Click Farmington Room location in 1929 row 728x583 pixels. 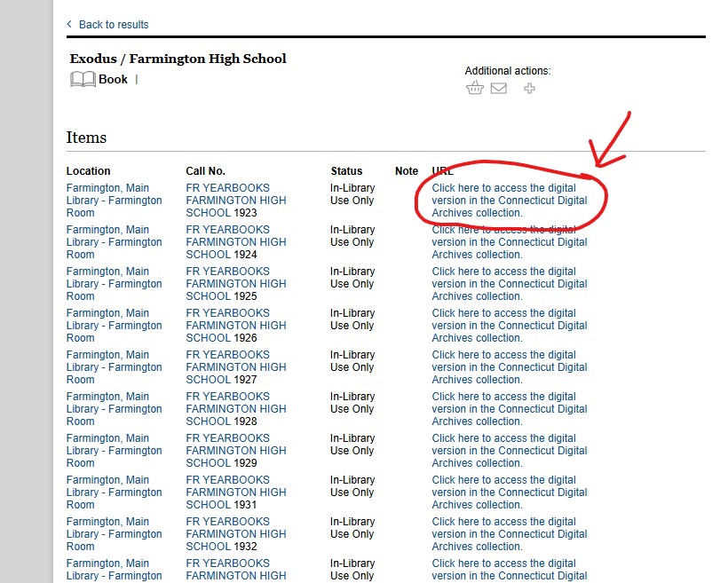[x=115, y=451]
